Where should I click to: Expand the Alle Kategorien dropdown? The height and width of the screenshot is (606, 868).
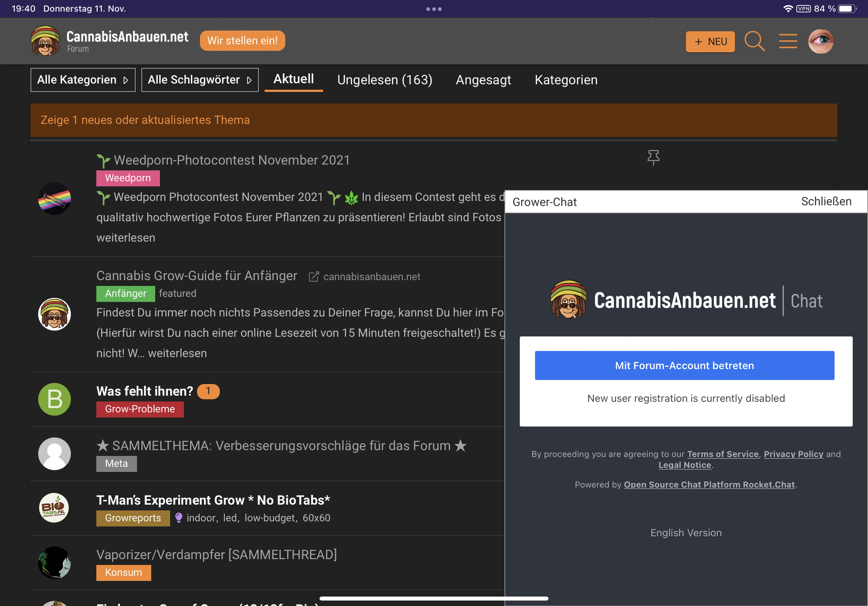tap(83, 80)
